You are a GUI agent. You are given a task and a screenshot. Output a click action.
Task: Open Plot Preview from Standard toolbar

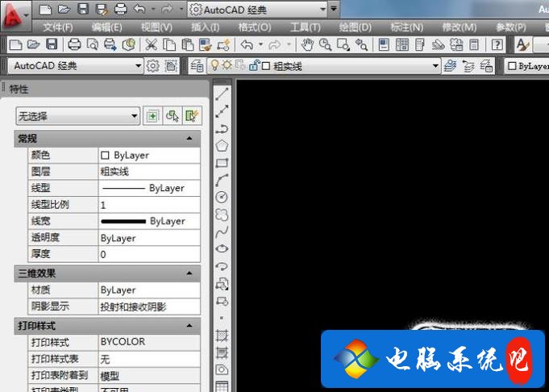tap(93, 45)
